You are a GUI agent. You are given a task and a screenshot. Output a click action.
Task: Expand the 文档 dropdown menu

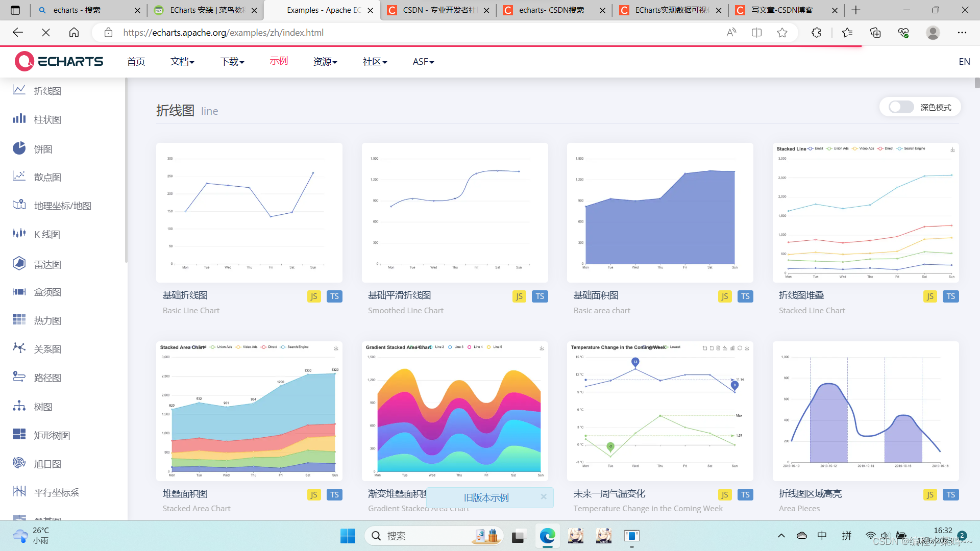click(182, 62)
